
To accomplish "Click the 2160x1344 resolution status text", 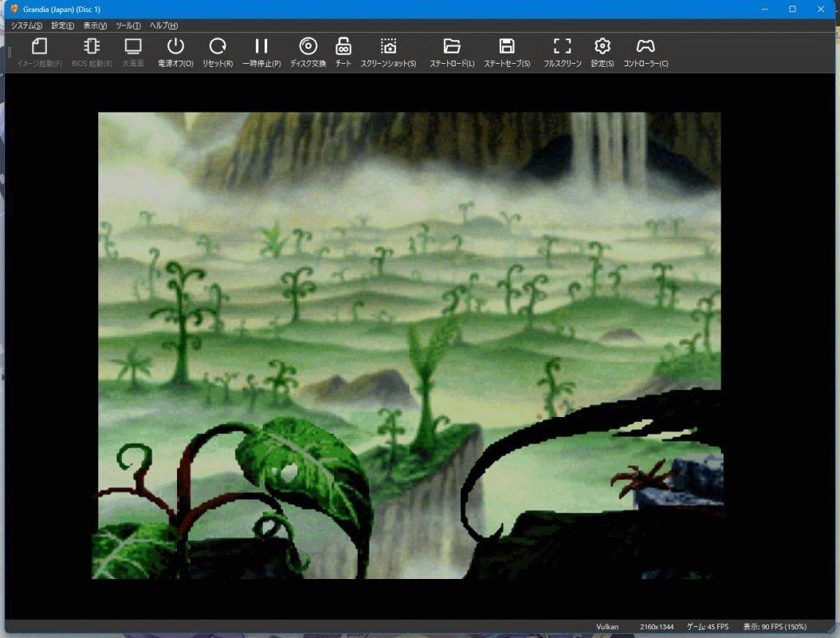I will click(656, 626).
